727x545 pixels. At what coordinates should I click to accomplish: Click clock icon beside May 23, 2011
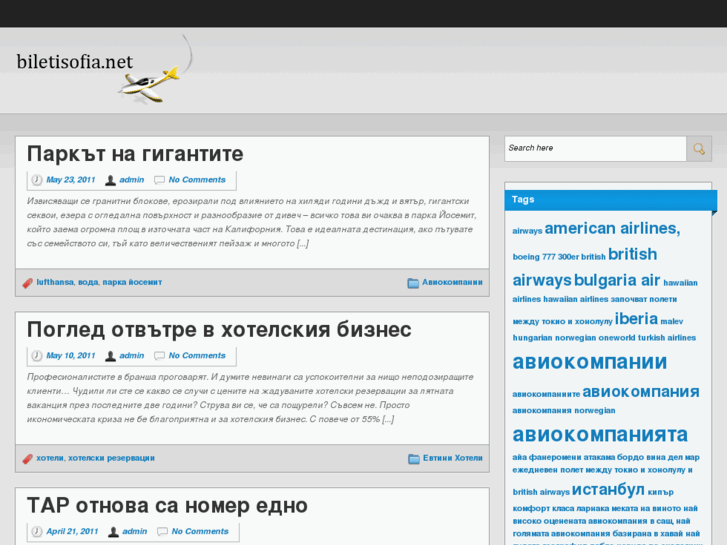(37, 180)
